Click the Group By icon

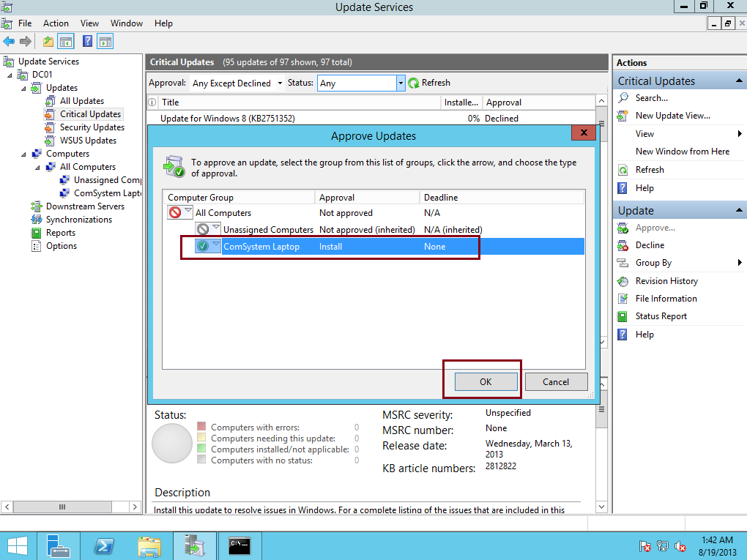pyautogui.click(x=622, y=263)
